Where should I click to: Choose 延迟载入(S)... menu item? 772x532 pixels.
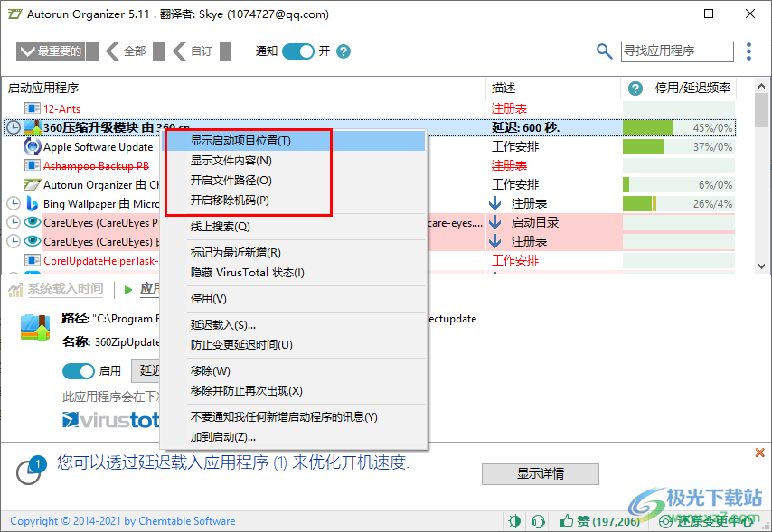pyautogui.click(x=294, y=325)
